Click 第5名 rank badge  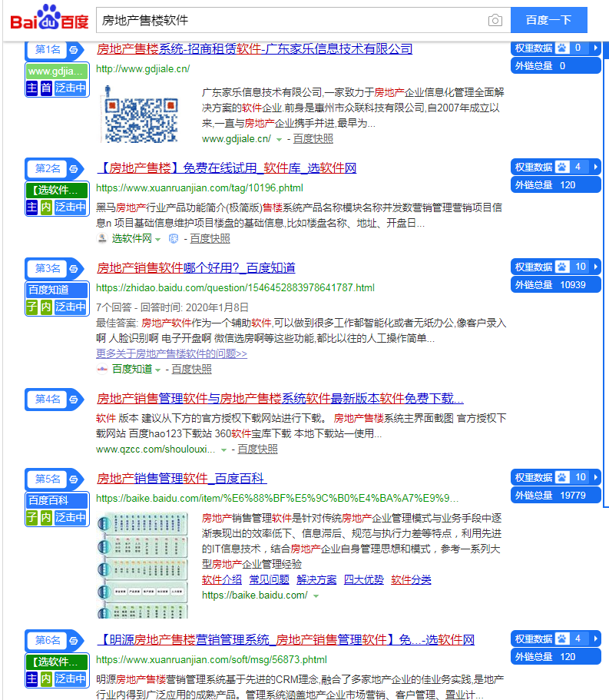coord(48,479)
